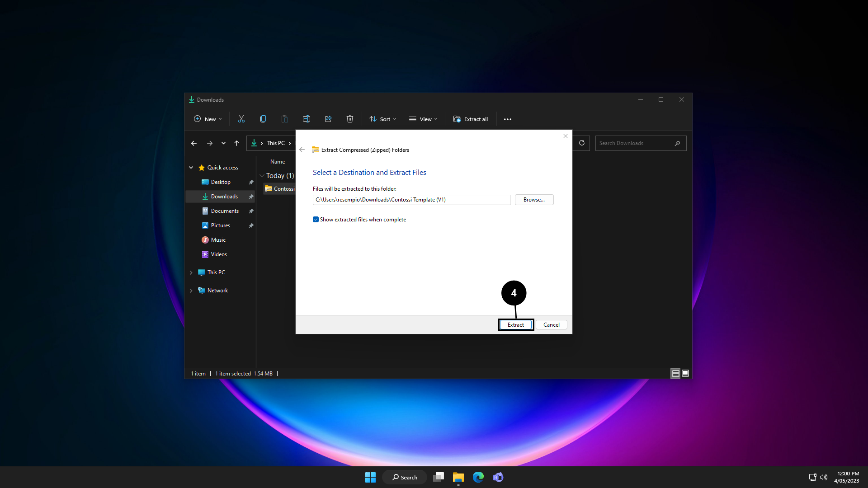Click the Share icon in toolbar

[328, 119]
